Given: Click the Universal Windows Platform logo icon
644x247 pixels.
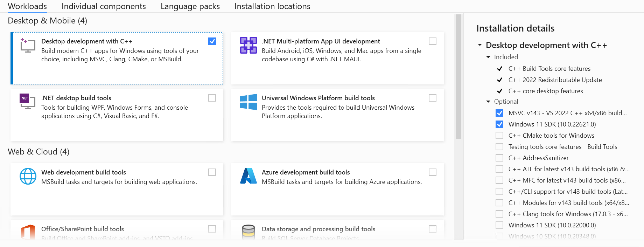Looking at the screenshot, I should click(248, 102).
